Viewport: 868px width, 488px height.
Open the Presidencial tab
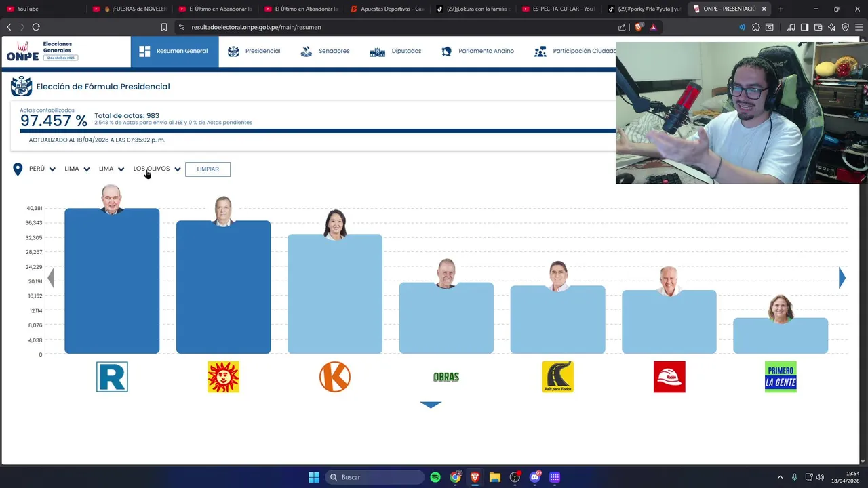254,52
